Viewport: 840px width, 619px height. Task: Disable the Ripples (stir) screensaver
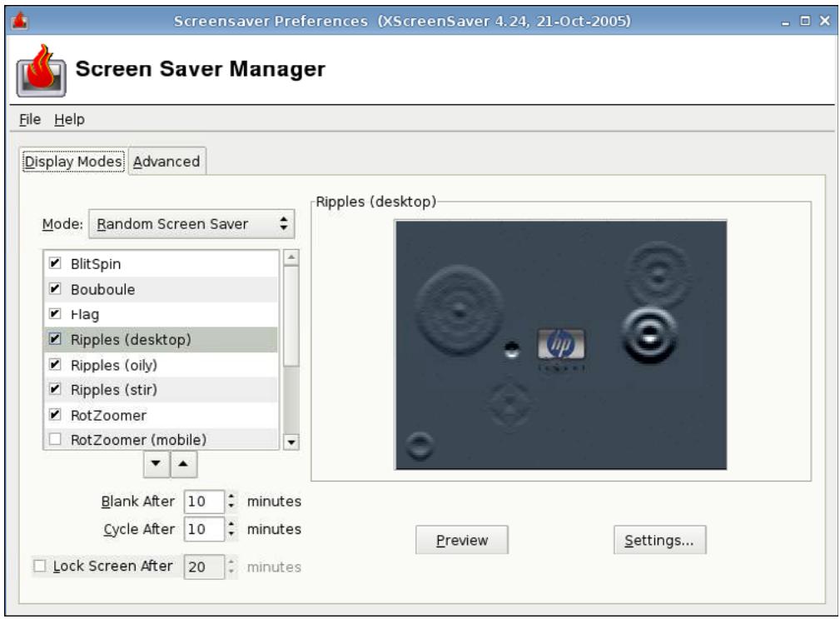55,389
